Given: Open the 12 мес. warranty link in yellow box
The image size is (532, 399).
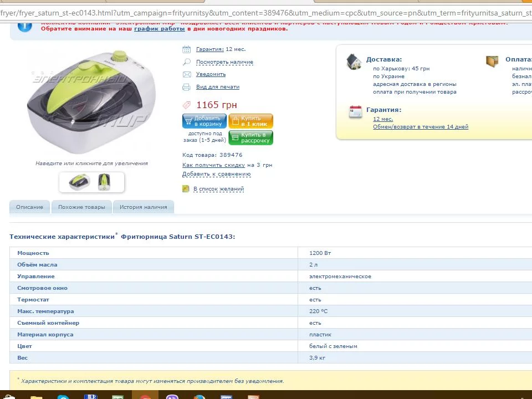Looking at the screenshot, I should point(383,119).
